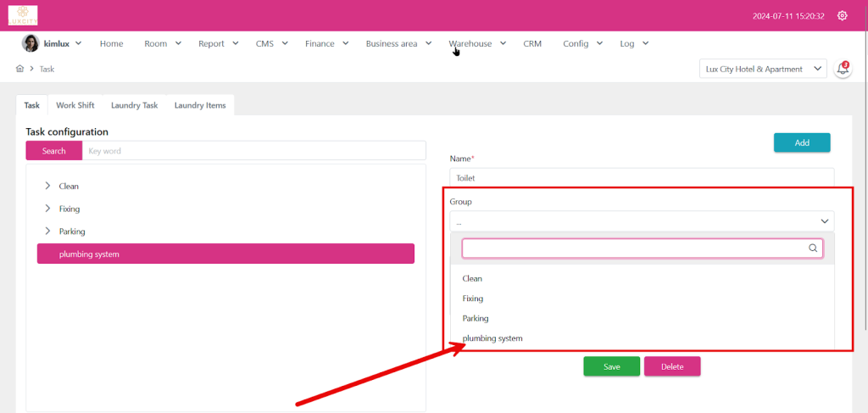The width and height of the screenshot is (868, 413).
Task: Click the magnifier icon in dropdown search
Action: coord(813,248)
